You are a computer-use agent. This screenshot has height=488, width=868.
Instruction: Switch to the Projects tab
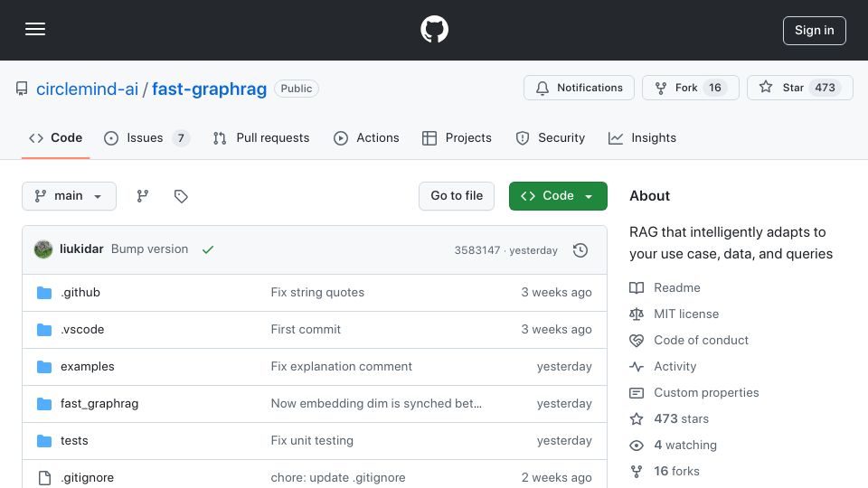coord(457,137)
